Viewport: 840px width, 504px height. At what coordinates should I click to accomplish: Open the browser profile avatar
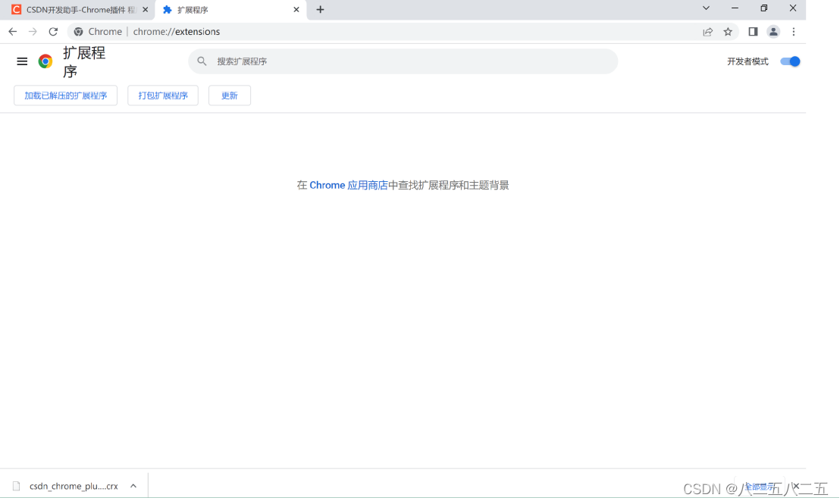773,32
